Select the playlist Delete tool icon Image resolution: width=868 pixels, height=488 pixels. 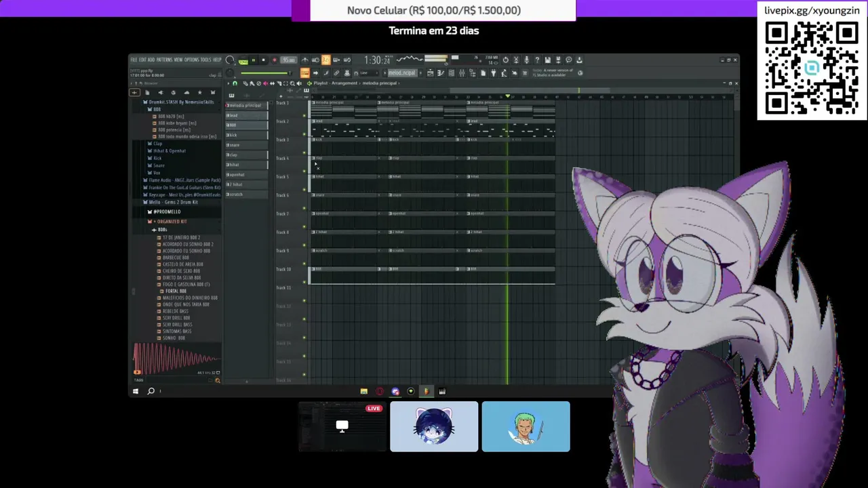(x=259, y=83)
